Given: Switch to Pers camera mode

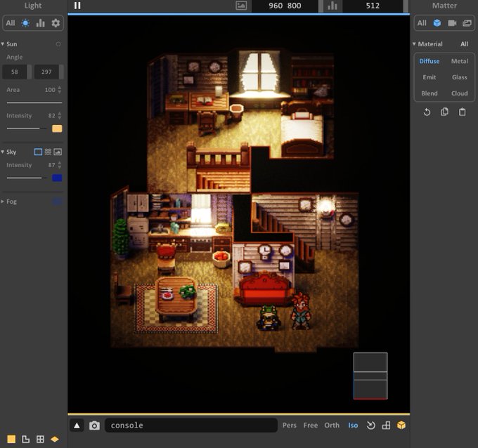Looking at the screenshot, I should 290,425.
